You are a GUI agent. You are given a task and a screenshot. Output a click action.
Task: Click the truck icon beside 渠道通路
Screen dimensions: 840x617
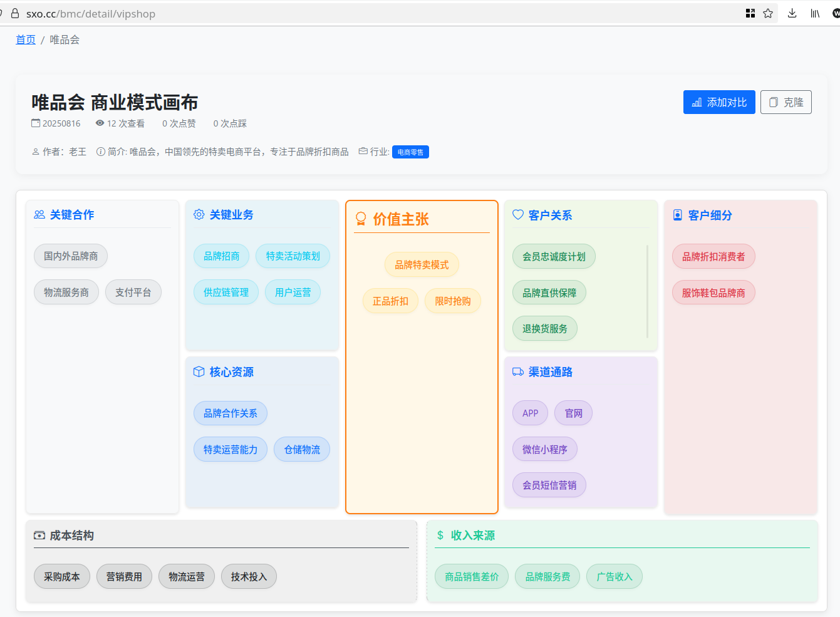click(x=518, y=372)
